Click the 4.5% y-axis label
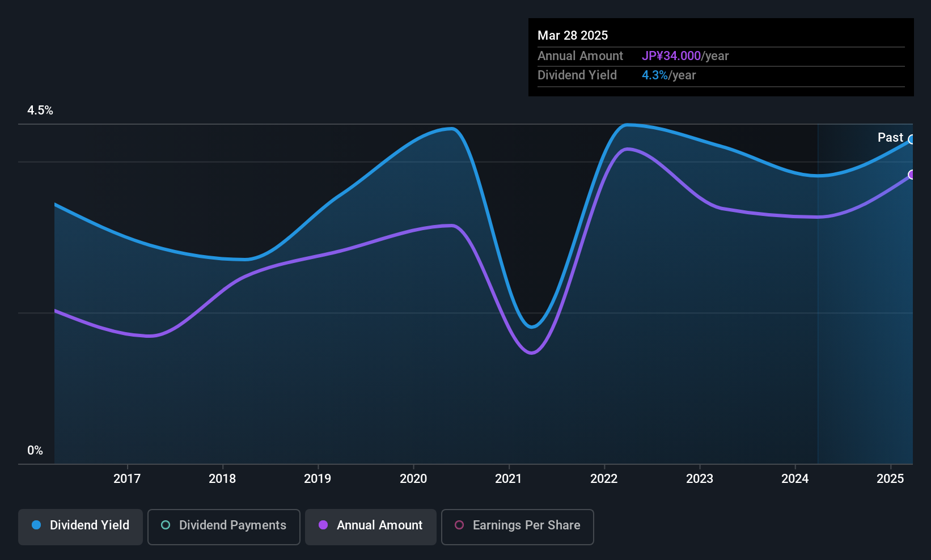The width and height of the screenshot is (931, 560). tap(40, 110)
